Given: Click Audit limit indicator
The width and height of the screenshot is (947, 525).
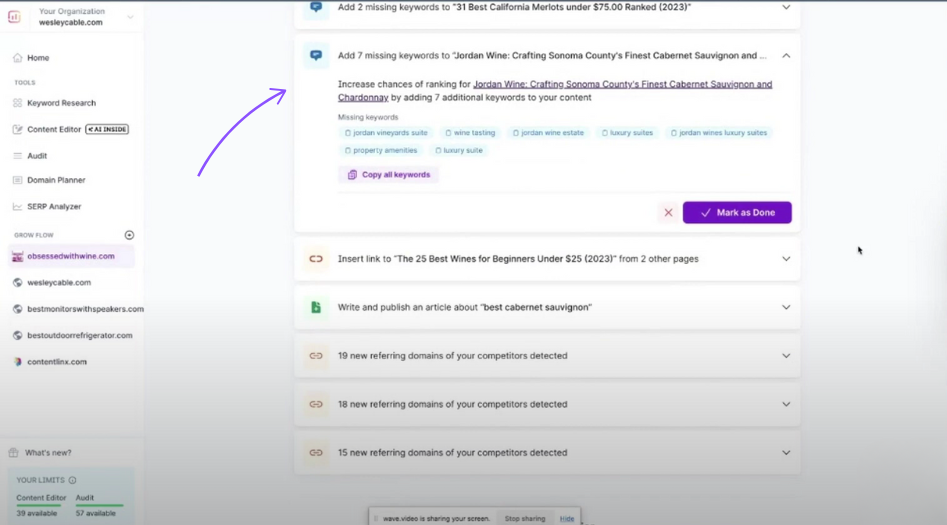Looking at the screenshot, I should click(98, 506).
